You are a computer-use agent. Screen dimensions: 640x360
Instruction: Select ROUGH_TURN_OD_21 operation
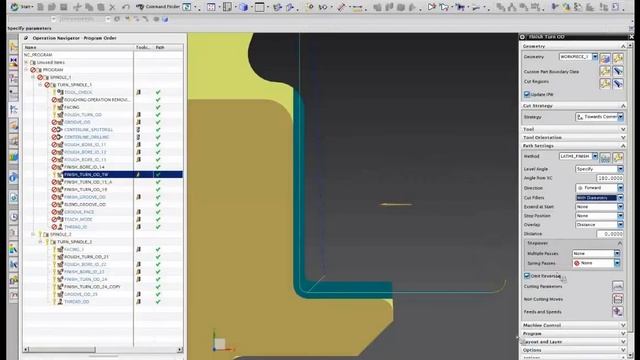pos(86,257)
